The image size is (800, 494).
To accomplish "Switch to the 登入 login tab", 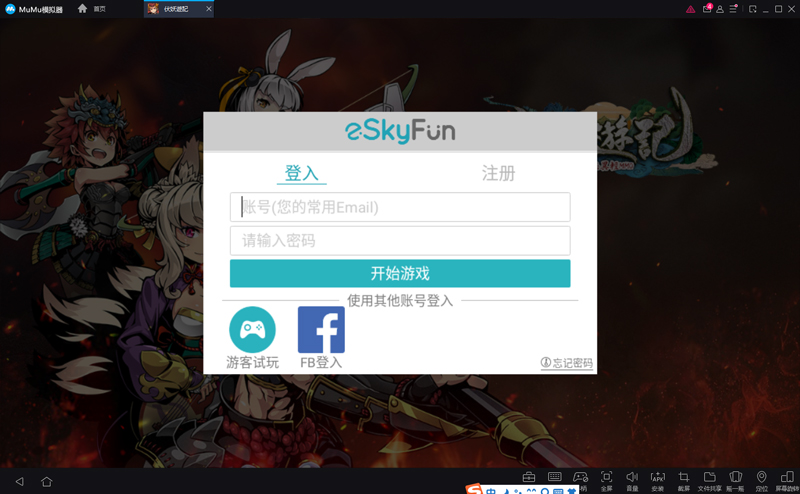I will (302, 174).
